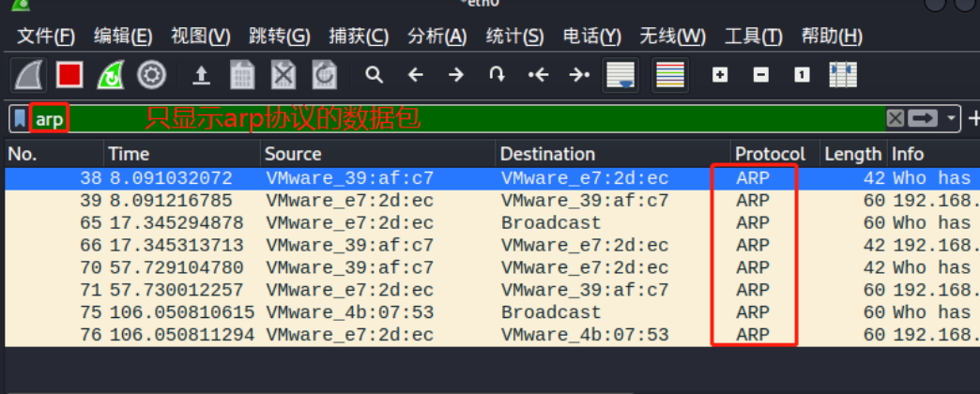Select packet 39 at time 8.091216785
The image size is (980, 394).
click(x=493, y=201)
